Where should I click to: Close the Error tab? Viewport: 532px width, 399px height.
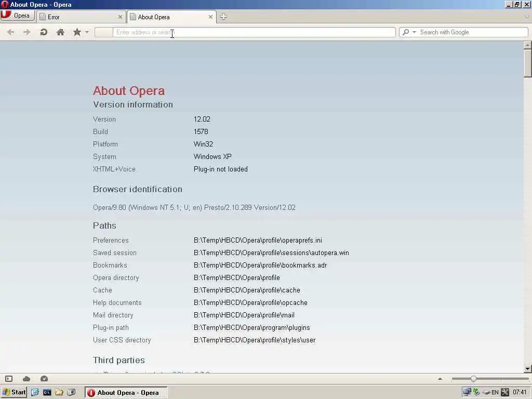coord(120,17)
